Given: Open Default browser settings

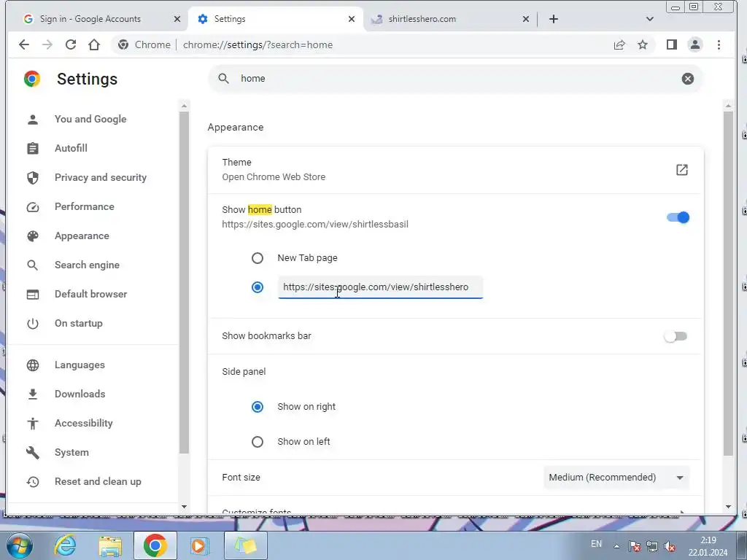Looking at the screenshot, I should (x=91, y=294).
